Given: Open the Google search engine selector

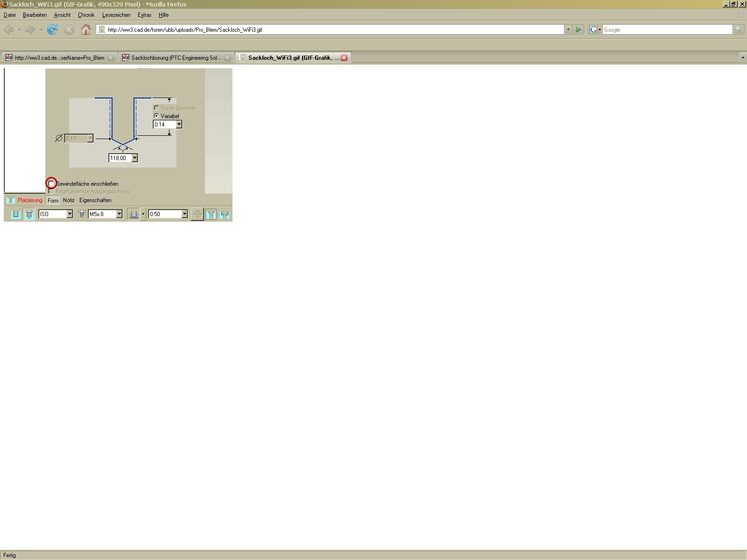Looking at the screenshot, I should [595, 29].
